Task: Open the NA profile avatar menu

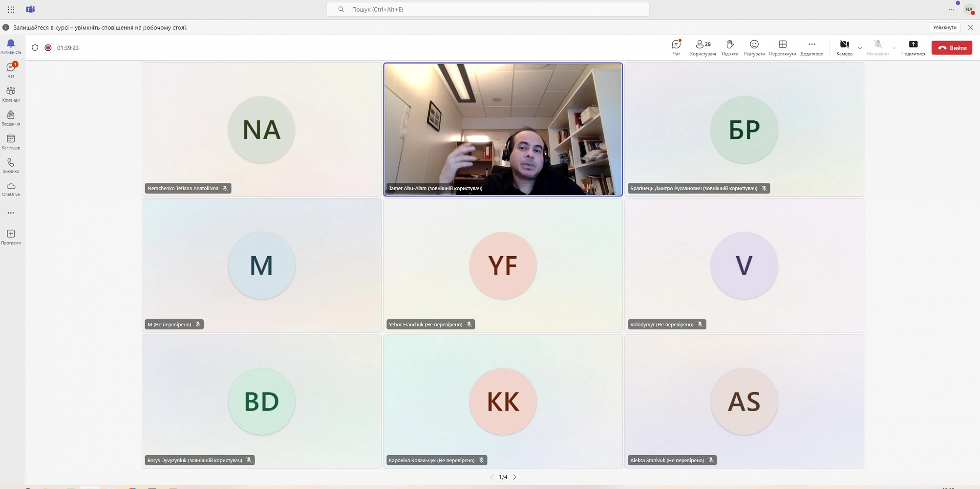Action: coord(969,9)
